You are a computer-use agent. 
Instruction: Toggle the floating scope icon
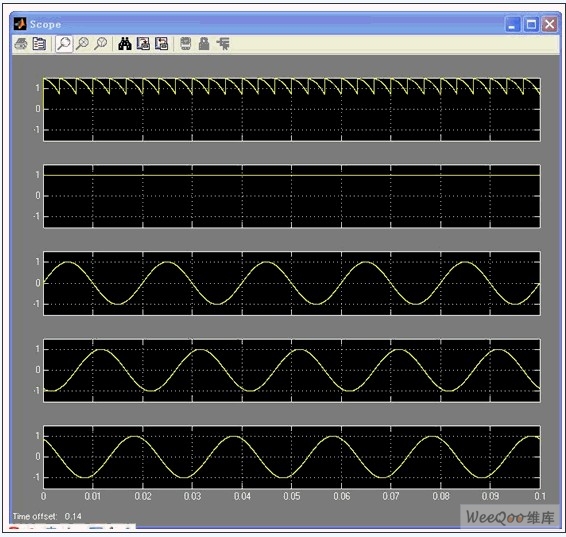pos(186,44)
